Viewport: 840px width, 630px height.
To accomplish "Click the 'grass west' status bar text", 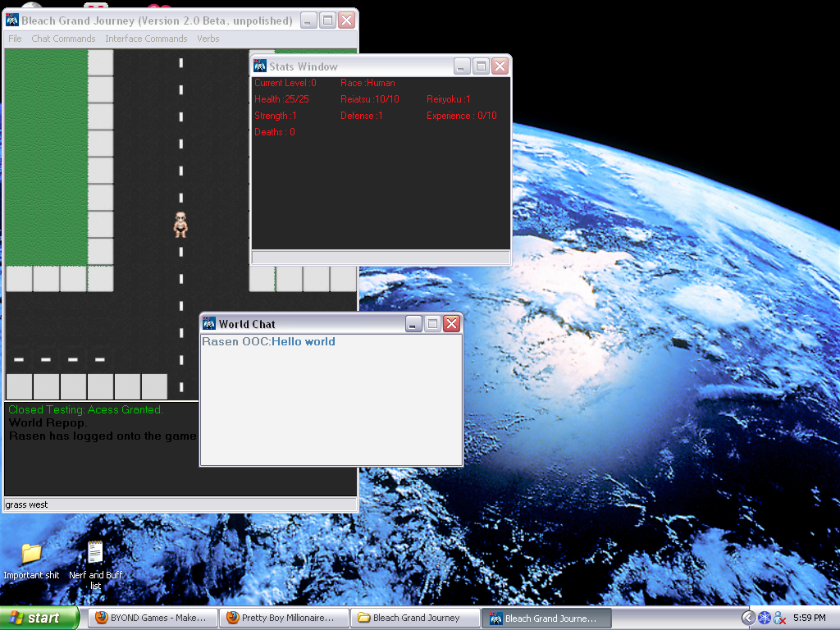I will coord(26,504).
